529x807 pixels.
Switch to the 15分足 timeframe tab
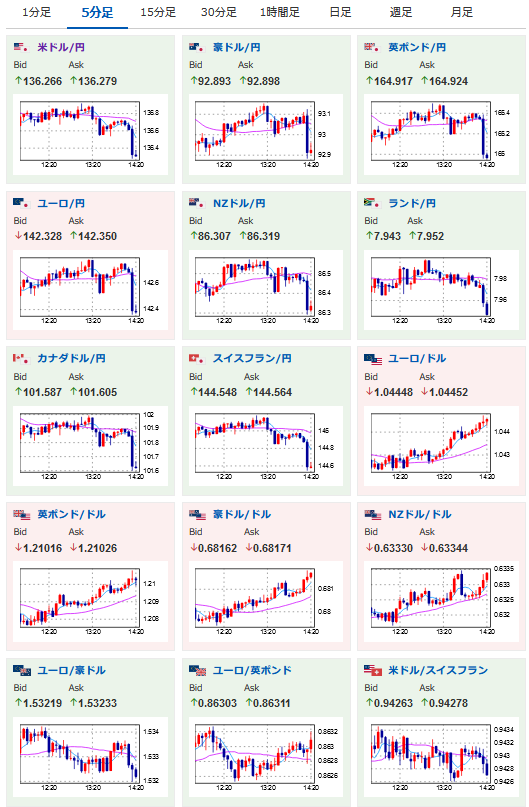coord(158,12)
